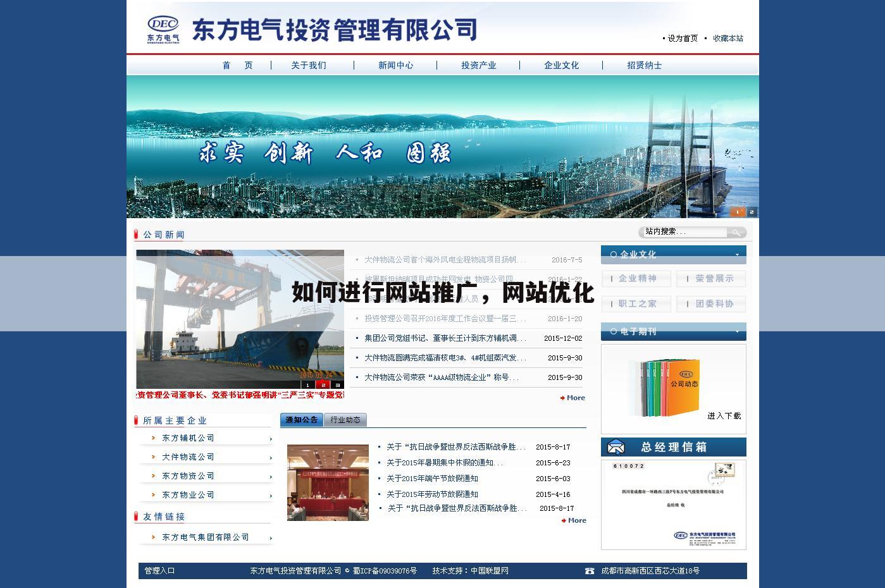The height and width of the screenshot is (588, 885).
Task: Open the 总经理信箱 banner
Action: pyautogui.click(x=674, y=447)
